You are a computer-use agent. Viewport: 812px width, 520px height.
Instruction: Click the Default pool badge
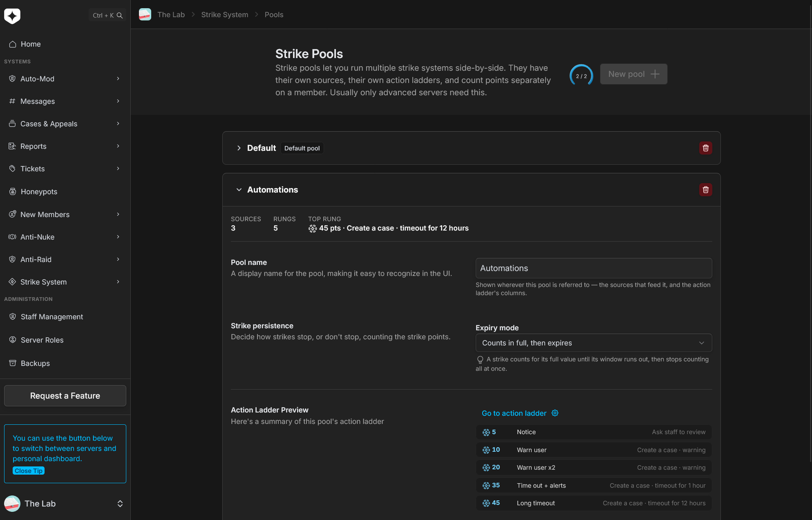(302, 148)
